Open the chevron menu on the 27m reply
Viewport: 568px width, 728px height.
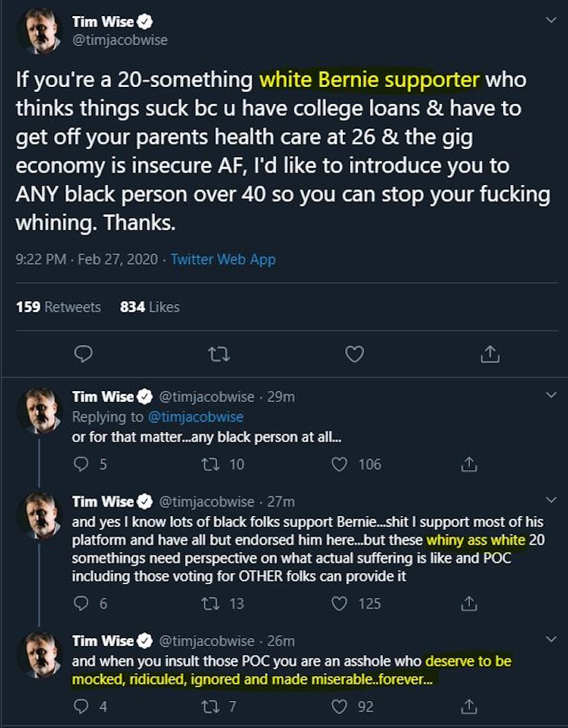coord(551,500)
